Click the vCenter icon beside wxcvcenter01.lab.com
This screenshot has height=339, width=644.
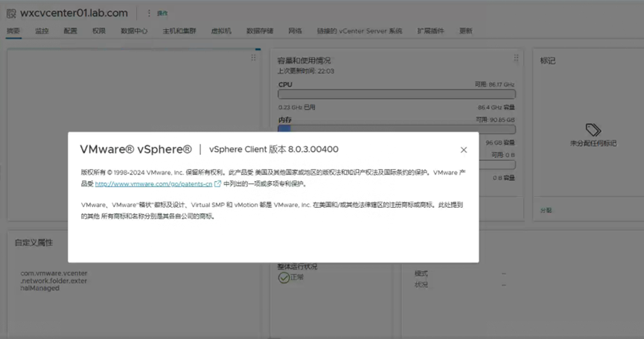11,13
